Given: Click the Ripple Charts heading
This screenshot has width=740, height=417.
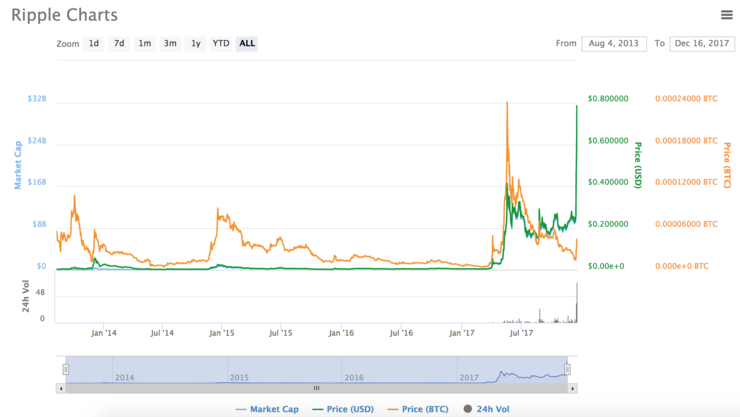Looking at the screenshot, I should click(x=65, y=15).
